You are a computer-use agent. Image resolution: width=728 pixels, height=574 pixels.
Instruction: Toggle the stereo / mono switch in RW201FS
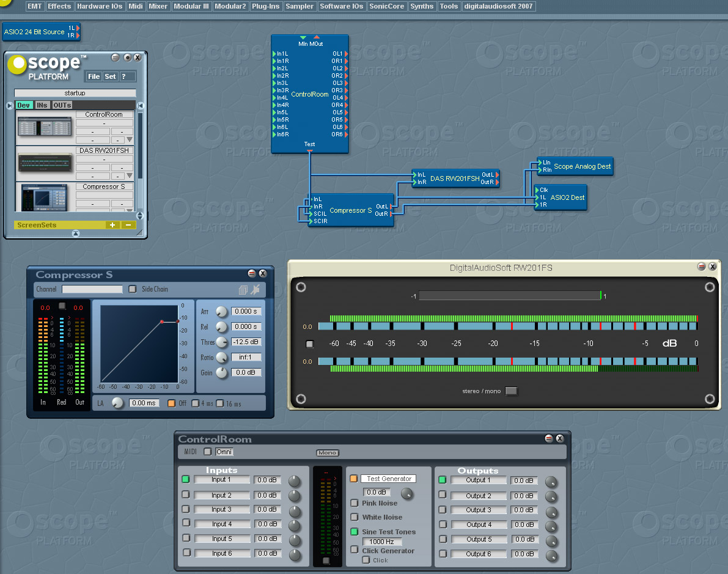pos(511,391)
